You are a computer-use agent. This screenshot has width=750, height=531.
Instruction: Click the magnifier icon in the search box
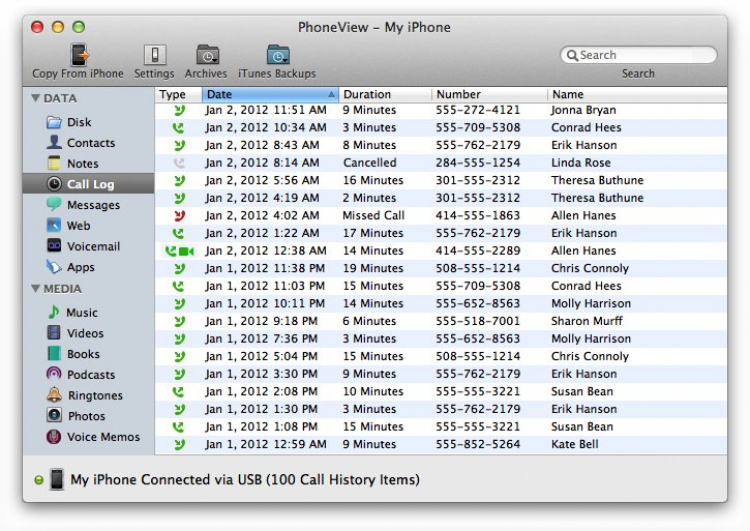[572, 55]
